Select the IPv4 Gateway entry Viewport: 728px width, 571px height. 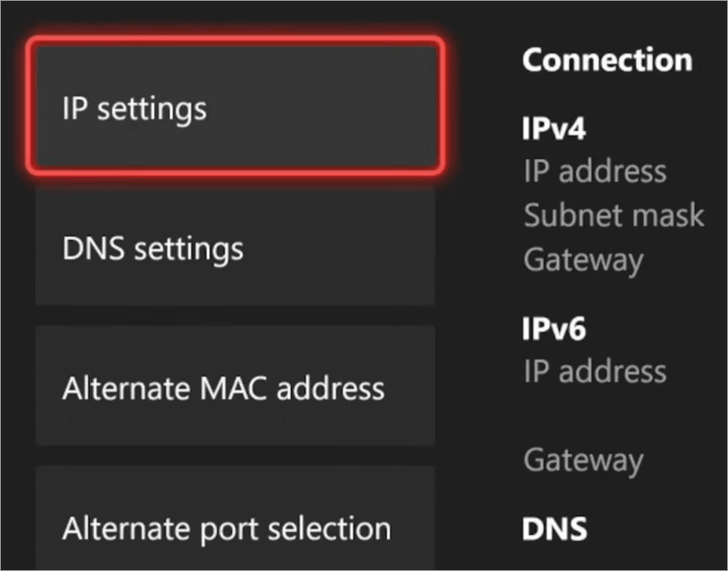point(582,259)
